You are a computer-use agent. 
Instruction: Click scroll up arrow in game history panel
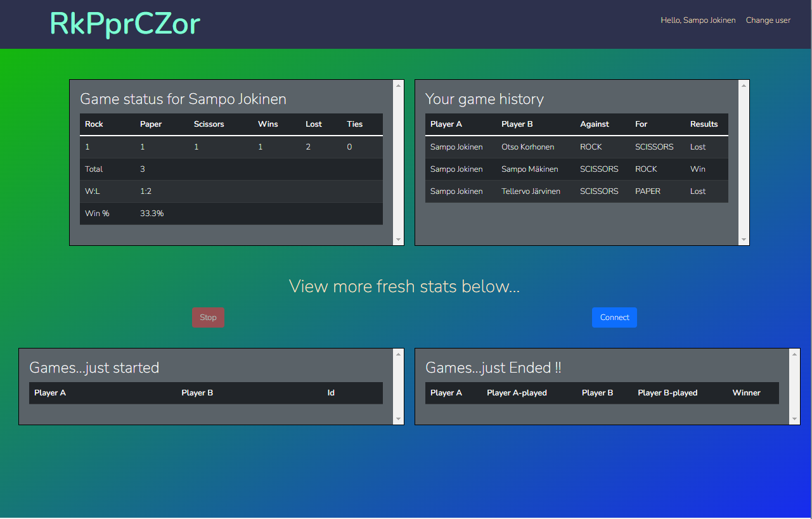click(x=744, y=85)
